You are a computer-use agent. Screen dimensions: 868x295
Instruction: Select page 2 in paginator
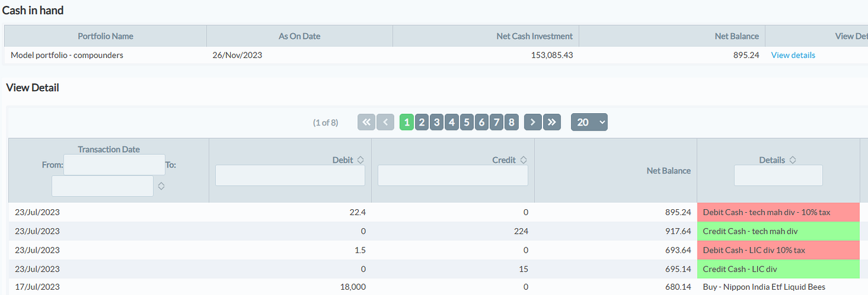[x=421, y=122]
